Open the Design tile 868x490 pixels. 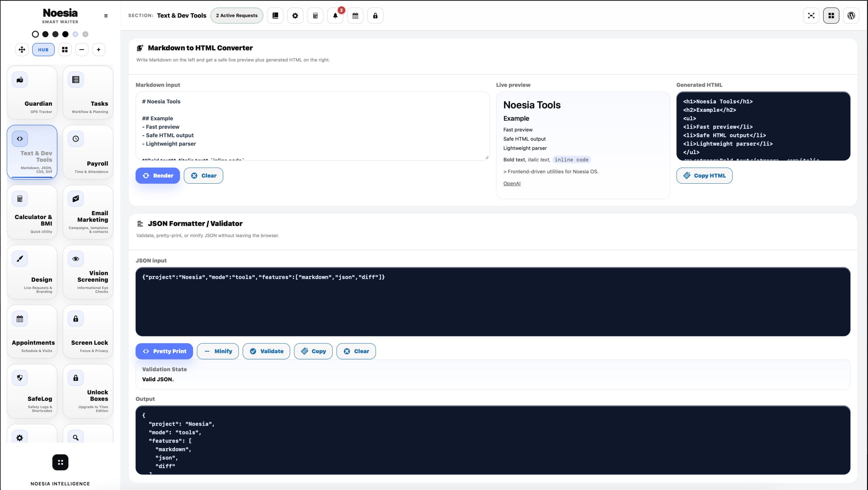pos(32,272)
